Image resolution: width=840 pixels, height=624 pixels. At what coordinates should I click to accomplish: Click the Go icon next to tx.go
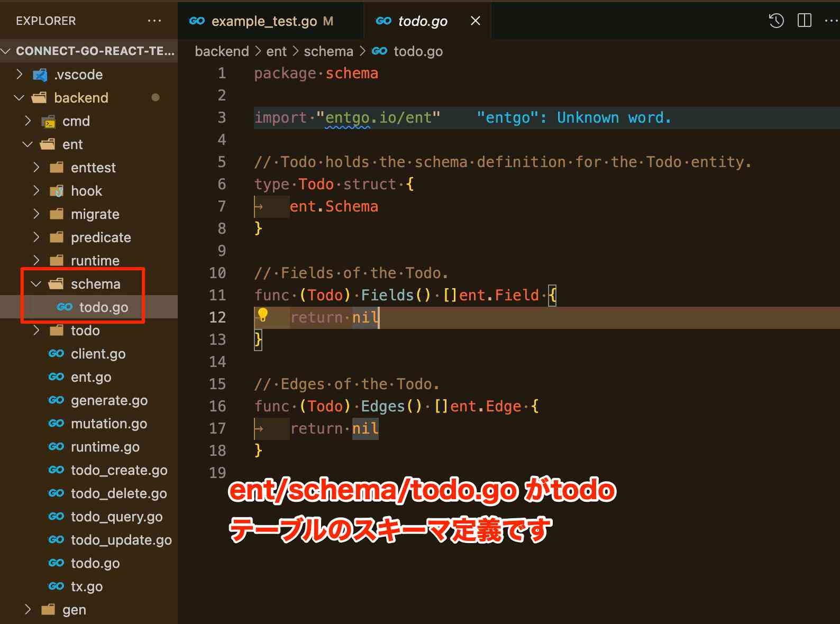tap(56, 586)
